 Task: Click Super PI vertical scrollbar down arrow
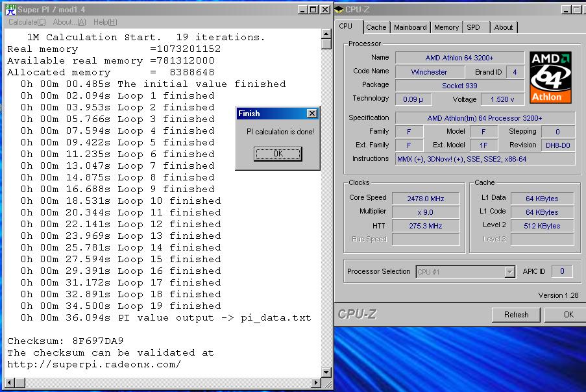click(x=326, y=372)
